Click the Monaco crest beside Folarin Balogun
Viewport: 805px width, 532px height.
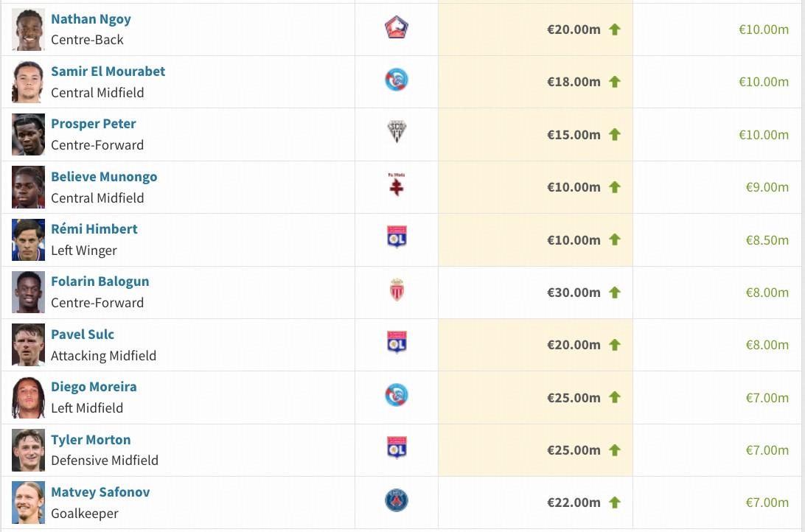point(397,290)
